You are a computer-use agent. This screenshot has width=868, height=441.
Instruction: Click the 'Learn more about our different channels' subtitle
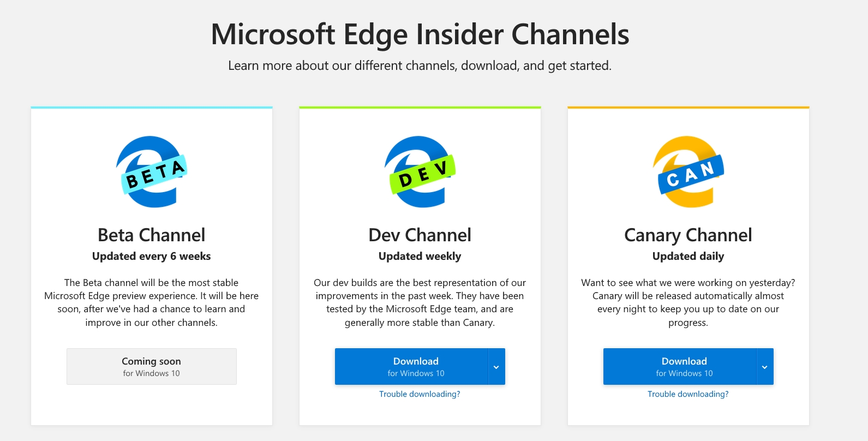(x=420, y=66)
